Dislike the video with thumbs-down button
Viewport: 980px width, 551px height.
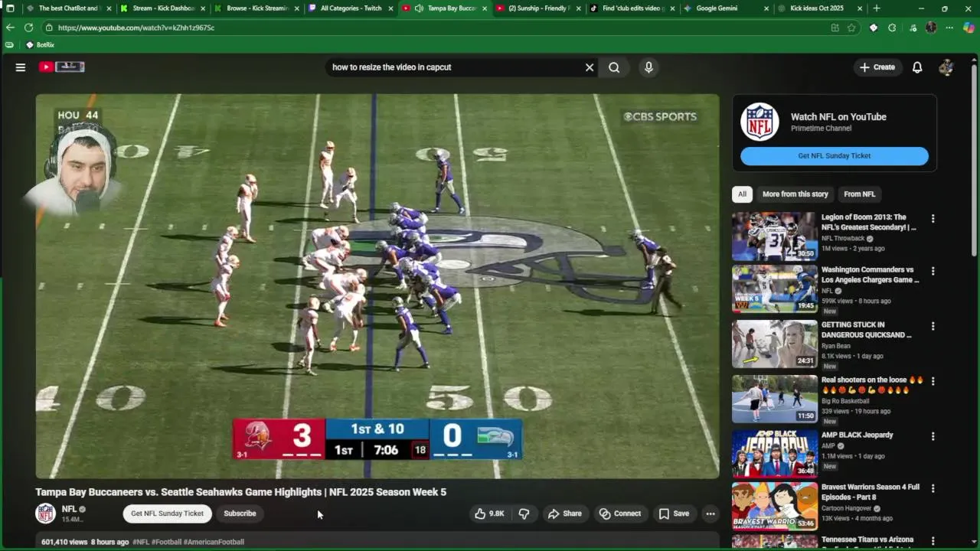point(524,514)
